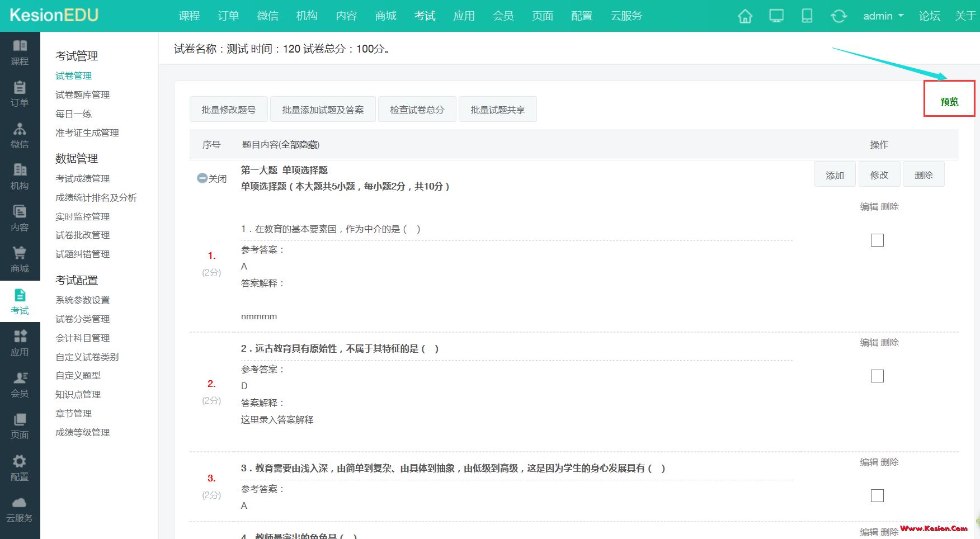
Task: Check the checkbox for question 1
Action: pos(877,240)
